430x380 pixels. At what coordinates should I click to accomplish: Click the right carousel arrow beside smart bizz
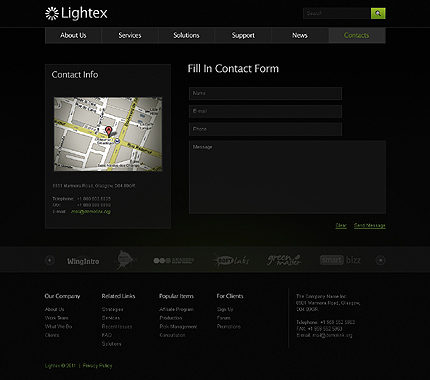[380, 260]
